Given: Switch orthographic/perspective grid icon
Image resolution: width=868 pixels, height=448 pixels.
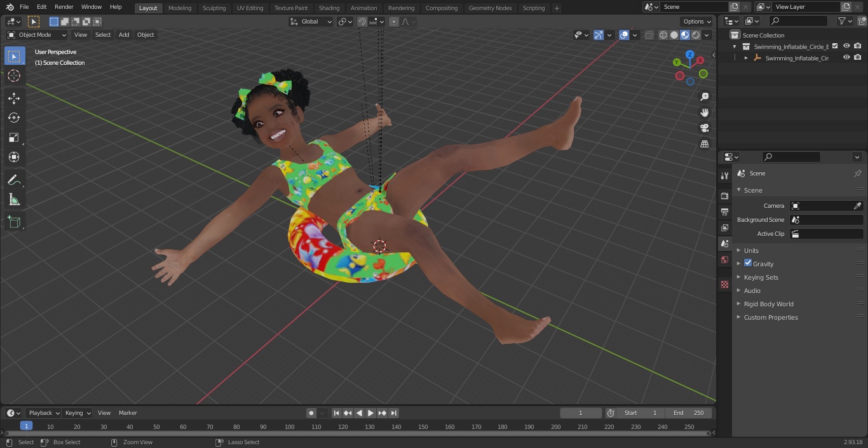Looking at the screenshot, I should click(704, 144).
